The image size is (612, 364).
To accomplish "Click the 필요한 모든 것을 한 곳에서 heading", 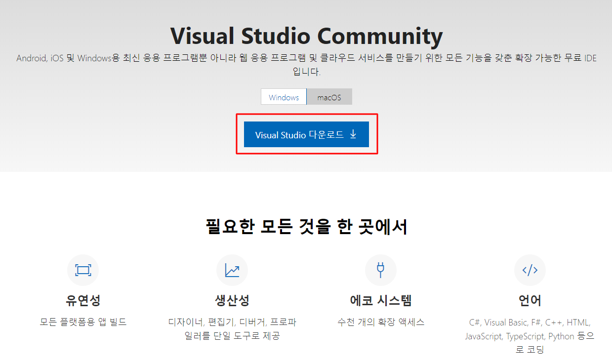I will tap(306, 227).
